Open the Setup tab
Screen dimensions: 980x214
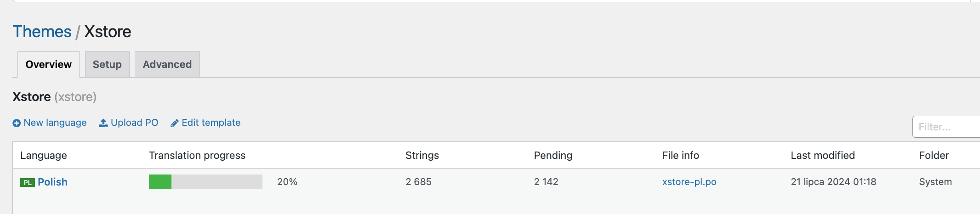pos(107,64)
